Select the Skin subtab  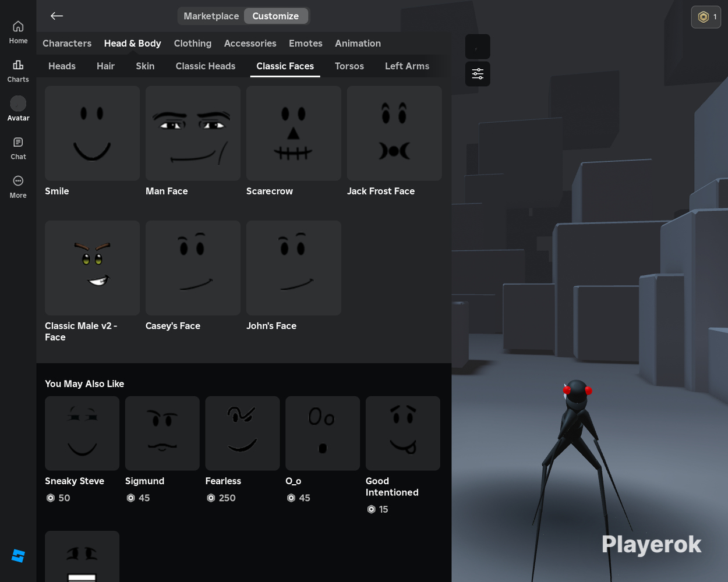145,66
